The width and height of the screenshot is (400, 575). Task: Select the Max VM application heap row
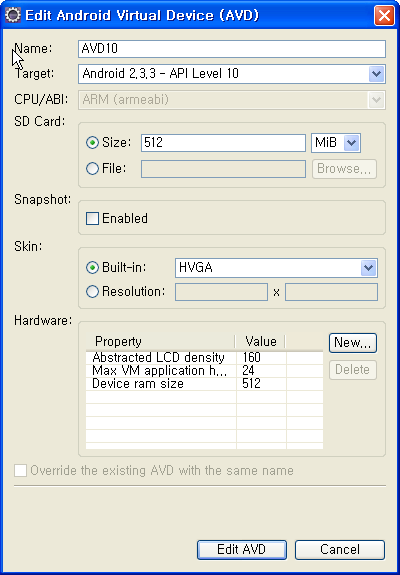pyautogui.click(x=204, y=371)
